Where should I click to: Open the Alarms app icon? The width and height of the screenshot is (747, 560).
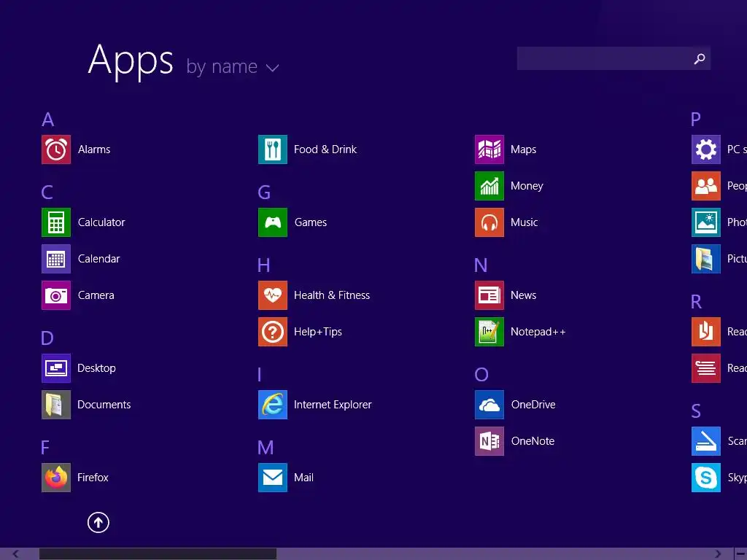coord(55,149)
